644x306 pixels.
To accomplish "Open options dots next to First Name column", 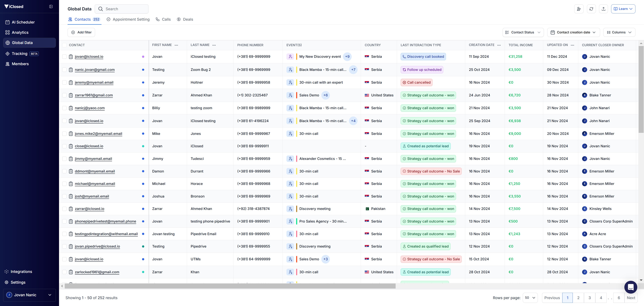I will pos(176,45).
